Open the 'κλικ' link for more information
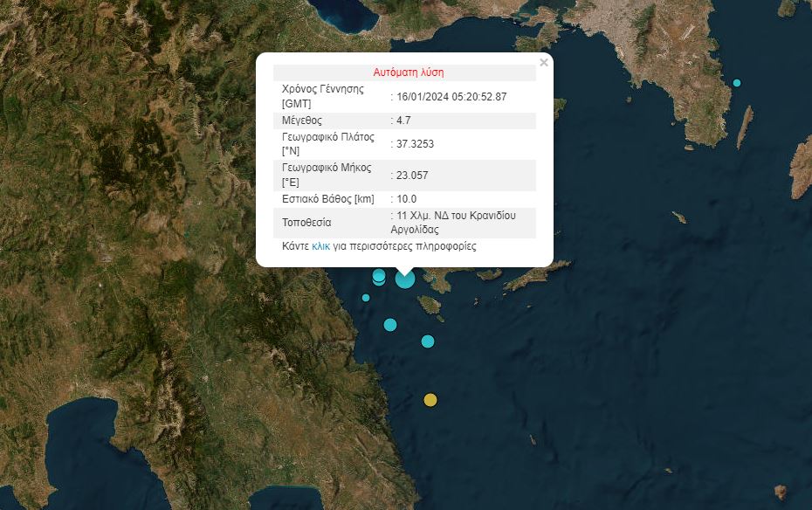The width and height of the screenshot is (812, 510). [x=320, y=247]
